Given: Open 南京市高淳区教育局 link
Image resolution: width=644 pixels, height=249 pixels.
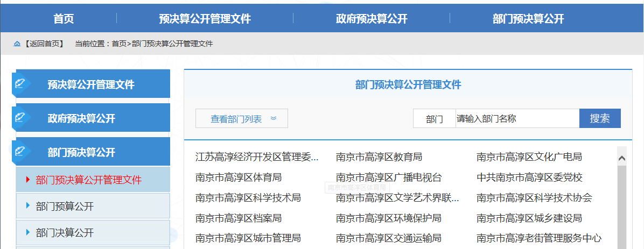Looking at the screenshot, I should [x=379, y=157].
